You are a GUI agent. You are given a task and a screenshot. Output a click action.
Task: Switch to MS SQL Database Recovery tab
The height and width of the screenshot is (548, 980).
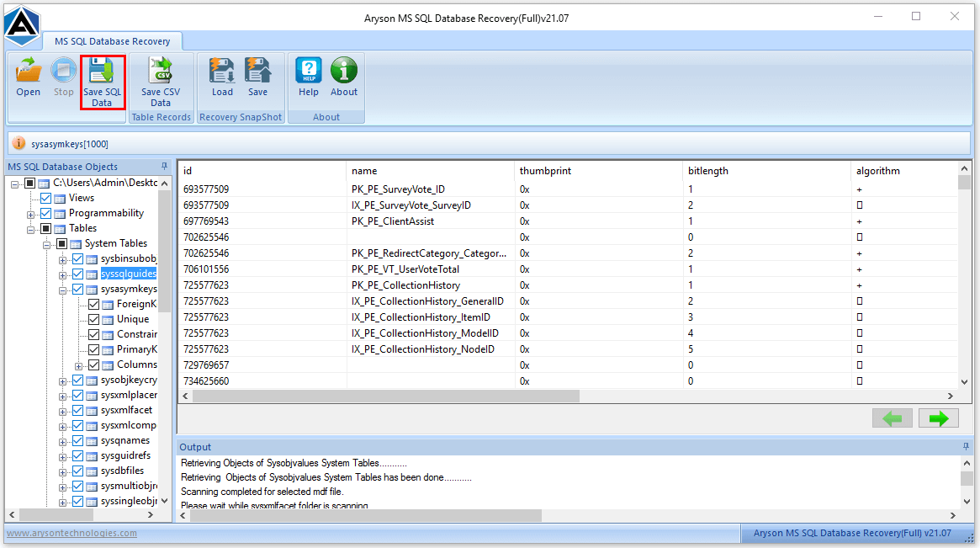(113, 41)
